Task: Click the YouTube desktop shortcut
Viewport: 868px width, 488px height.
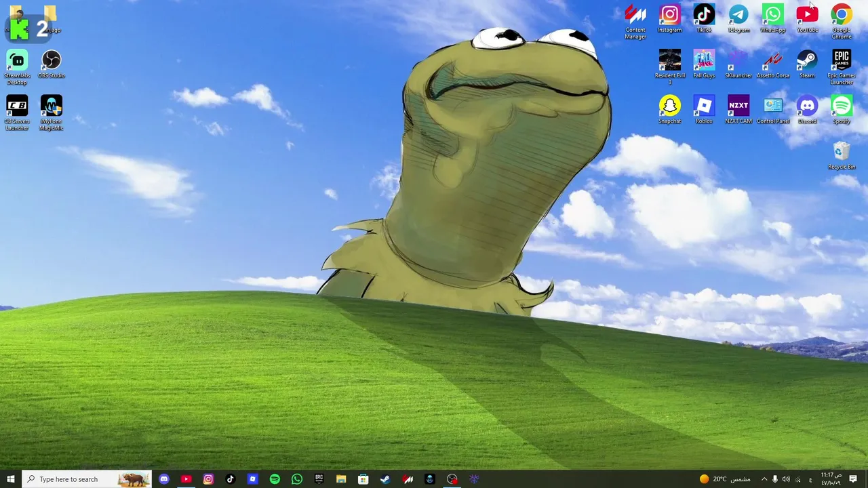Action: pos(807,19)
